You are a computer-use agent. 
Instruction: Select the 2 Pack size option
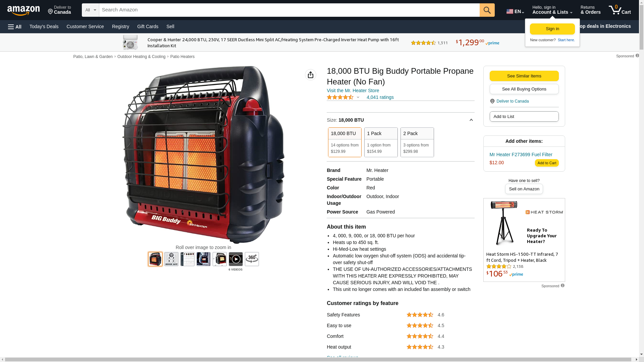(x=417, y=142)
